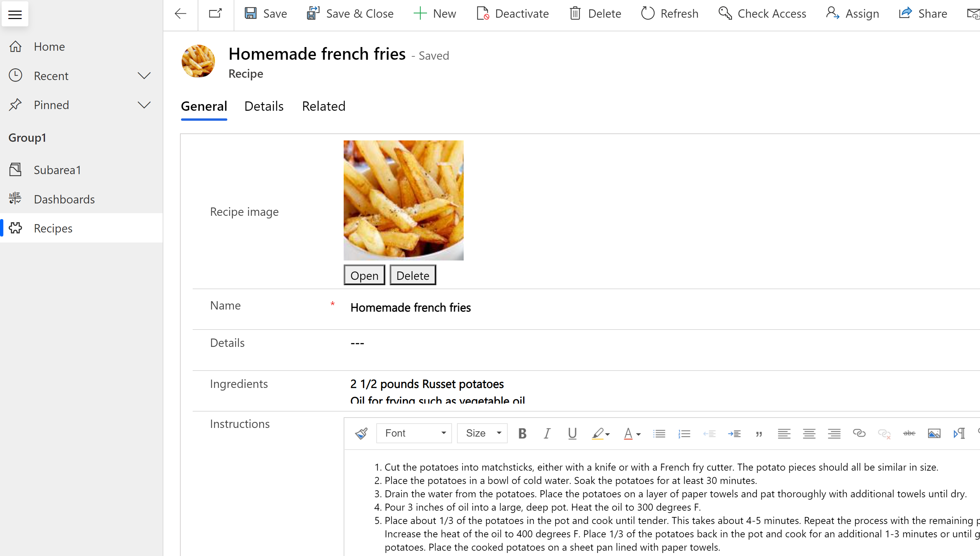The height and width of the screenshot is (556, 980).
Task: Click the Numbered list icon
Action: pos(684,433)
